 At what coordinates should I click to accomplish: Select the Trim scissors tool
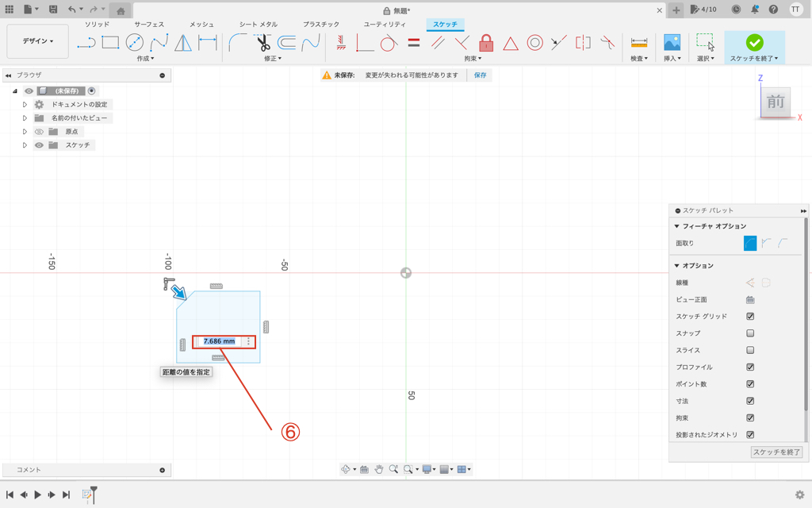[x=262, y=43]
